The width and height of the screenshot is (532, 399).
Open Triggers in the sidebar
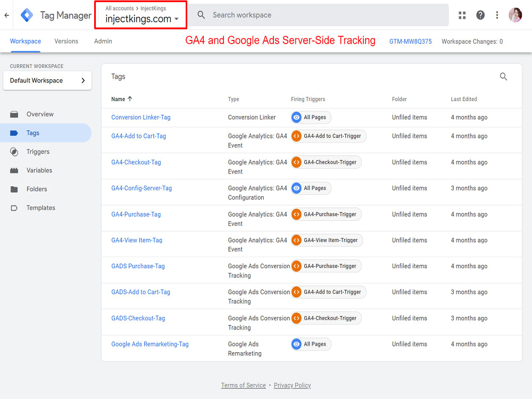38,152
